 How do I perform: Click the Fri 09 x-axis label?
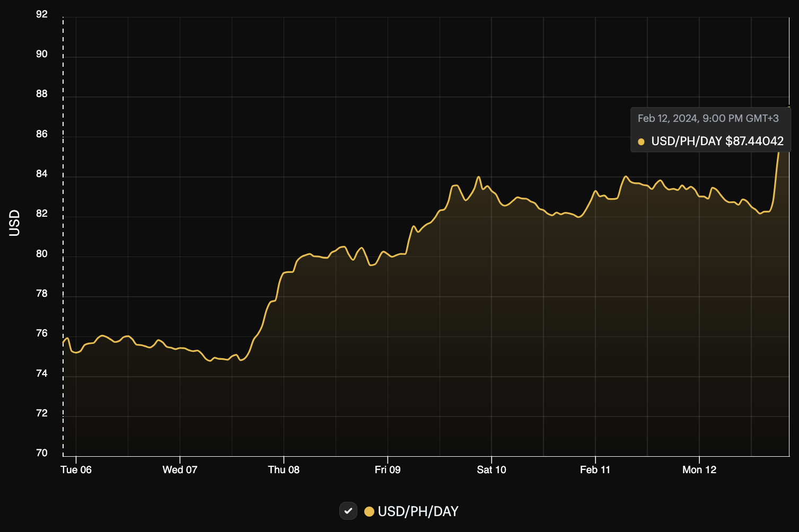(x=388, y=469)
